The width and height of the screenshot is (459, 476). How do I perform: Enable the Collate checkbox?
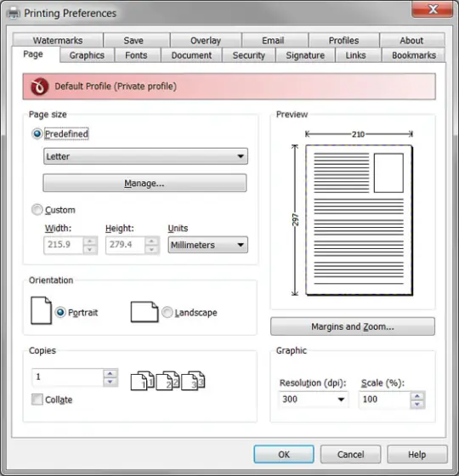(x=37, y=399)
